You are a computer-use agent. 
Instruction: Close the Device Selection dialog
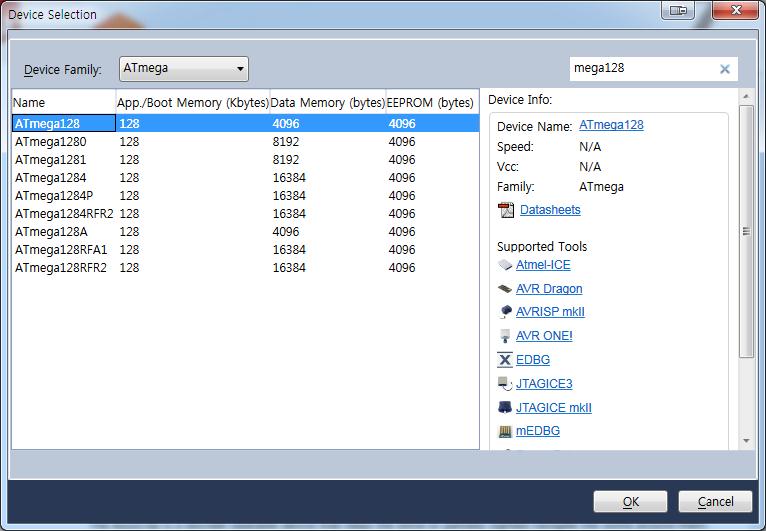tap(736, 10)
